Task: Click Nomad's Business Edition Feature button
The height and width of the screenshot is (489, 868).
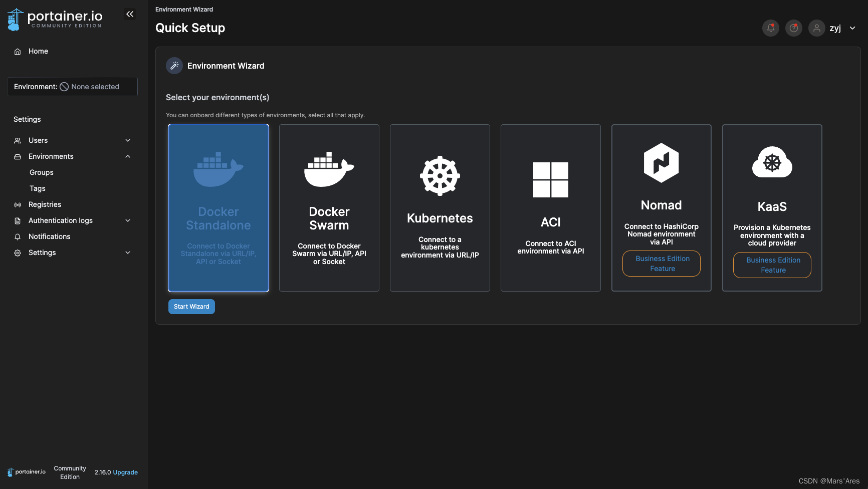Action: click(662, 264)
